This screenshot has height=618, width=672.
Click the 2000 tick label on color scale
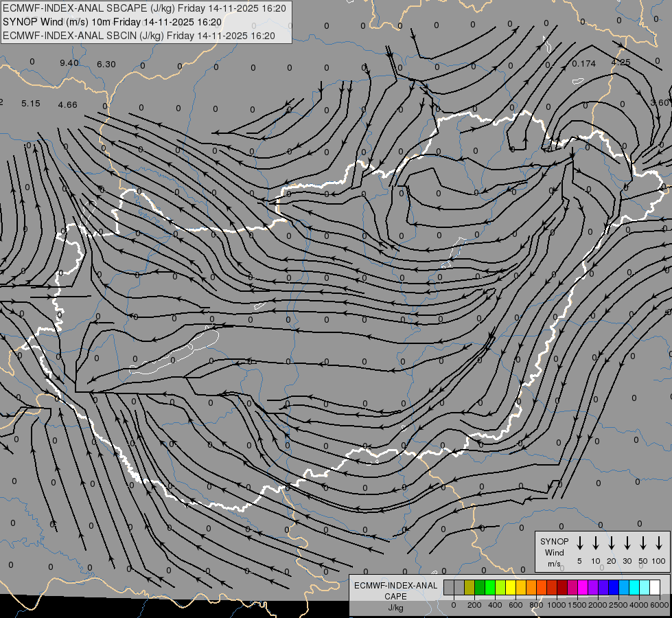pos(598,605)
